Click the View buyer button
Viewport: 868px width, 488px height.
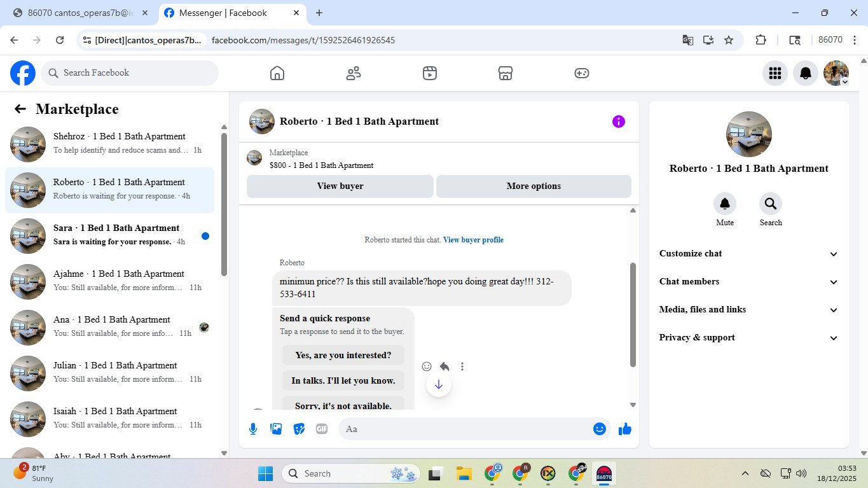pos(340,186)
